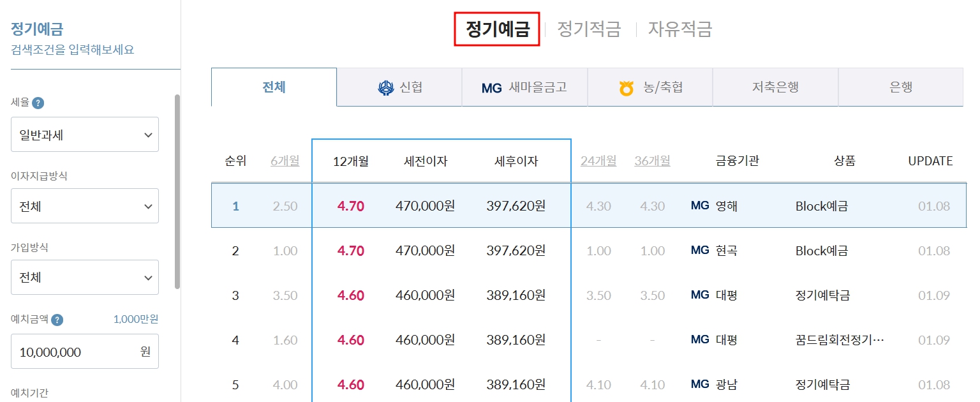Switch to the 정기적금 tab
This screenshot has height=402, width=980.
tap(590, 29)
